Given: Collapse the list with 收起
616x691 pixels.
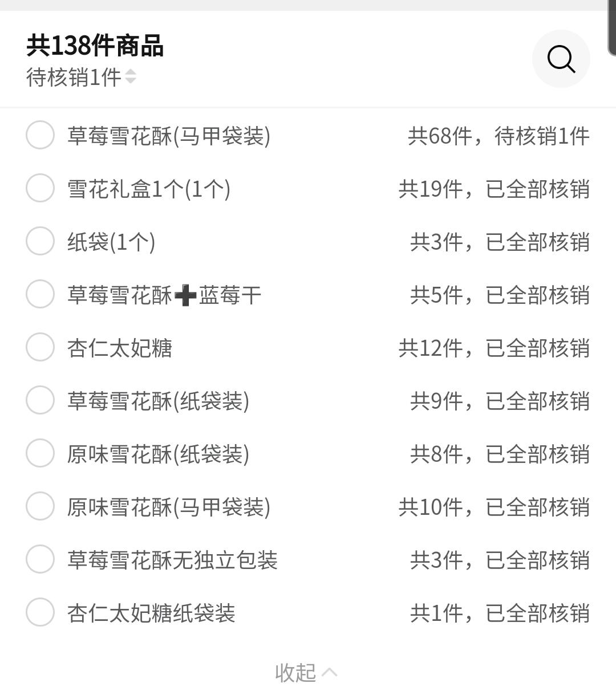Looking at the screenshot, I should [306, 672].
